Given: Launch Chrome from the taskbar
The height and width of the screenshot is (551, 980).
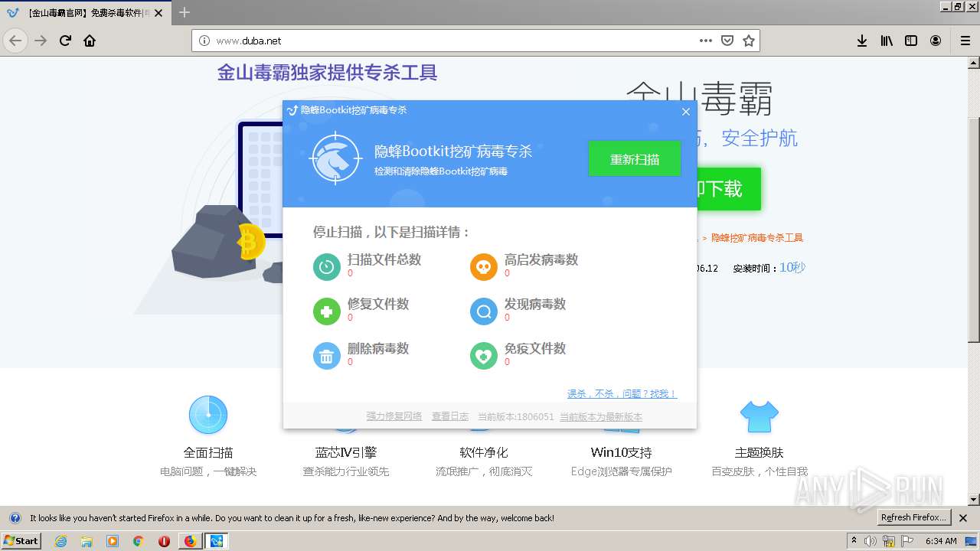Looking at the screenshot, I should [x=138, y=541].
